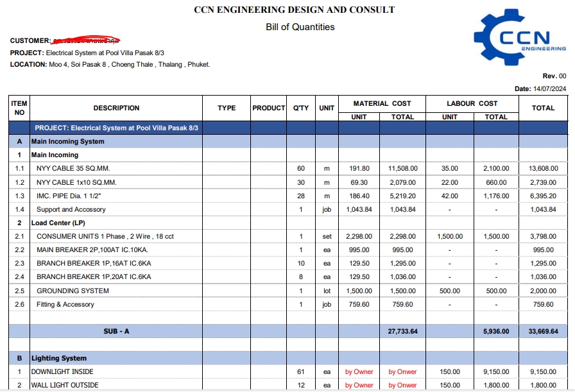Screen dimensions: 575x392
Task: Click the 'ITEM NO' column header
Action: point(19,108)
